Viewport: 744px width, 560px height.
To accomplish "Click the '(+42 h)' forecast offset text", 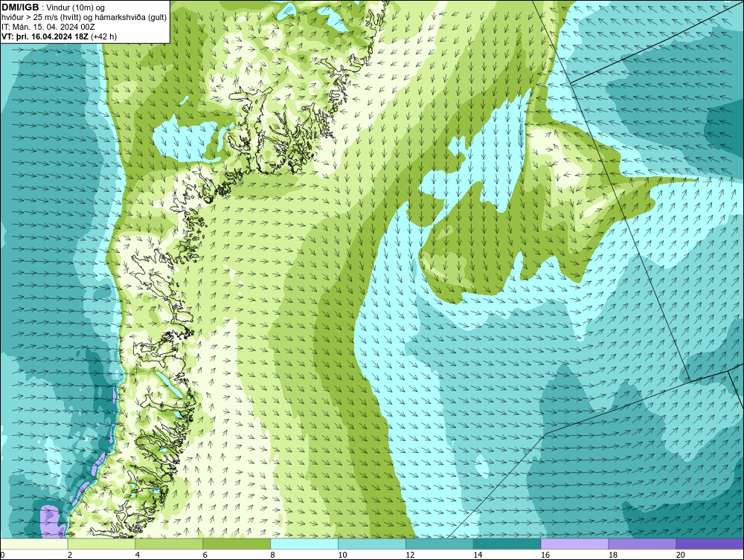I will point(103,36).
